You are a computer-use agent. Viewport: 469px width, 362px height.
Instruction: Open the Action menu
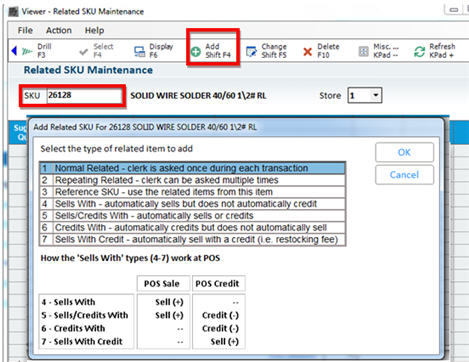pyautogui.click(x=59, y=30)
